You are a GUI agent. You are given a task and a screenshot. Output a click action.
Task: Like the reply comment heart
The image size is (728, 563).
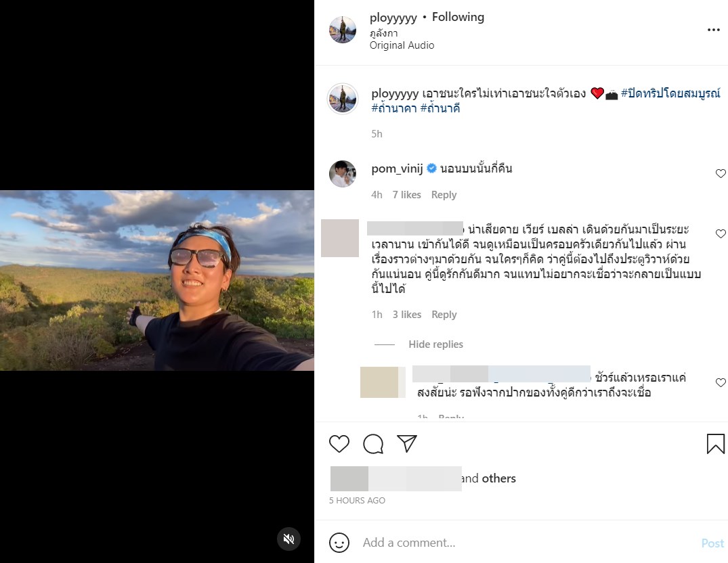tap(721, 383)
